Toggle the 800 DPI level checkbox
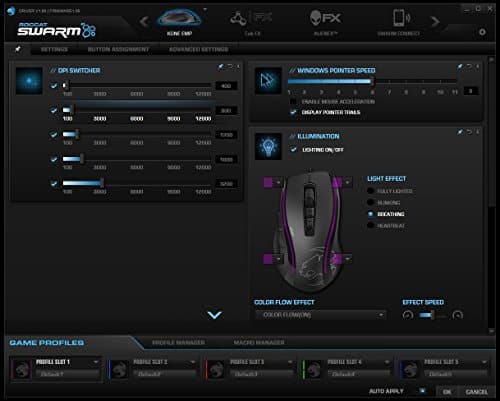The image size is (500, 401). tap(54, 110)
